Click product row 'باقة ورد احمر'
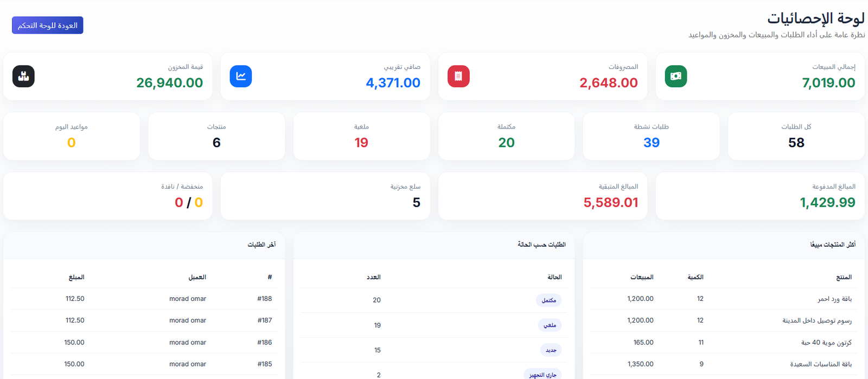868x379 pixels. click(x=724, y=299)
